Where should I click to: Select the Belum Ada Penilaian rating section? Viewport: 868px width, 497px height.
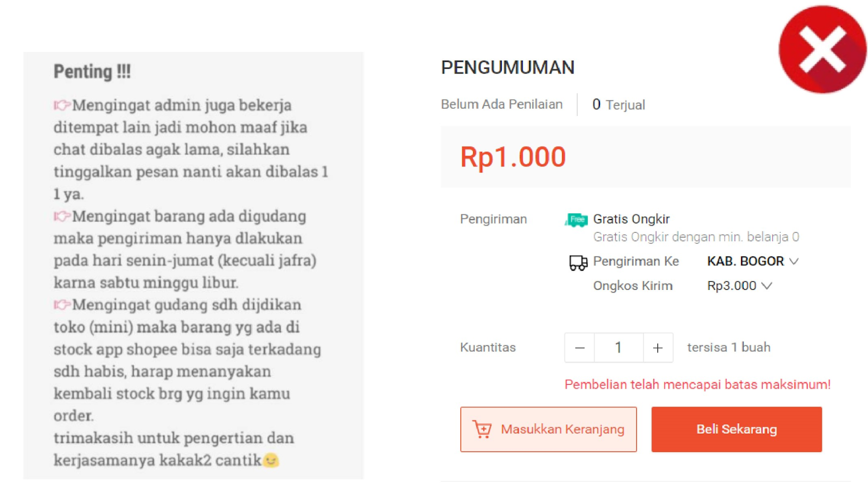tap(501, 104)
